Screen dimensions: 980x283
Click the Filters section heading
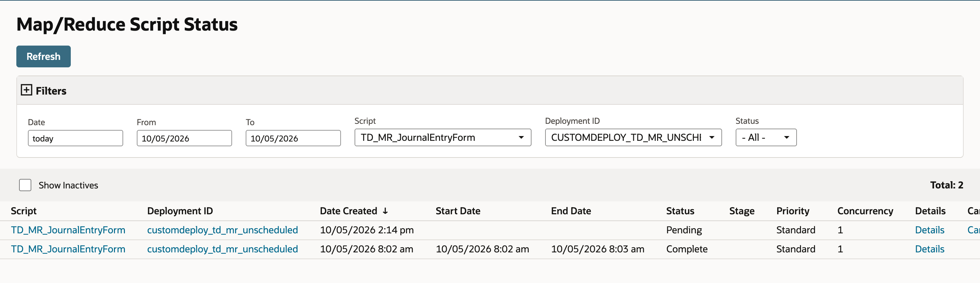point(51,91)
